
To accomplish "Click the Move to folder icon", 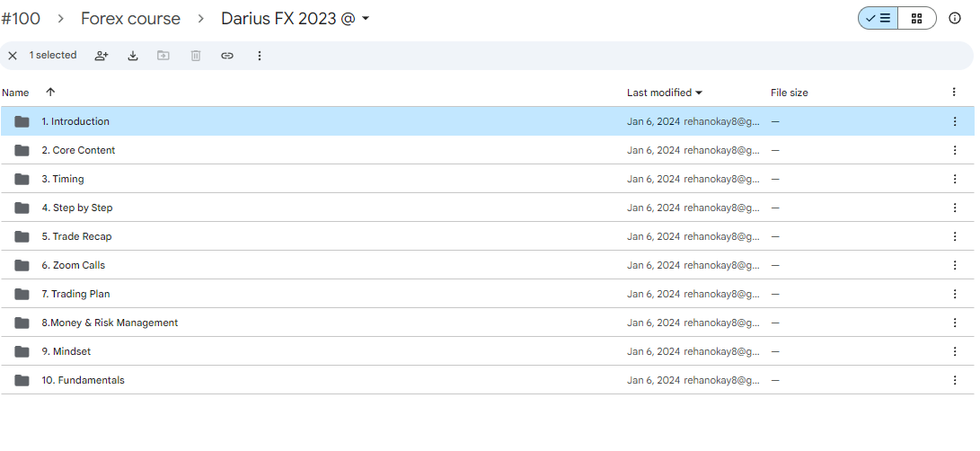I will [163, 56].
